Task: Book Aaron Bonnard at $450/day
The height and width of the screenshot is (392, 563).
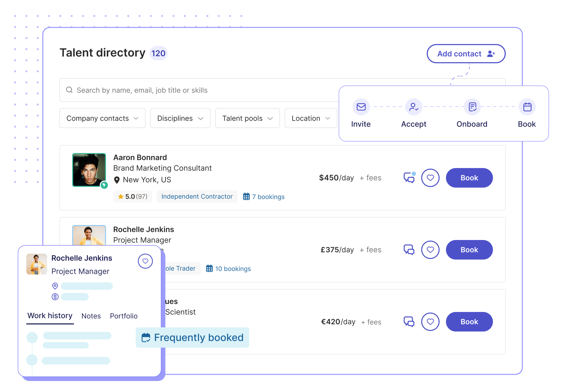Action: pyautogui.click(x=469, y=178)
